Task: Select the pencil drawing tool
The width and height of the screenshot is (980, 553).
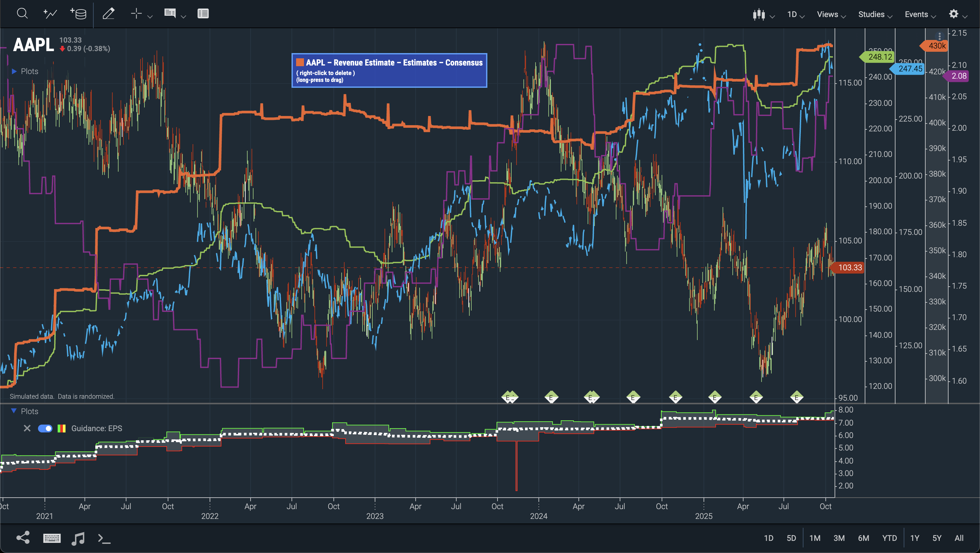Action: coord(109,14)
